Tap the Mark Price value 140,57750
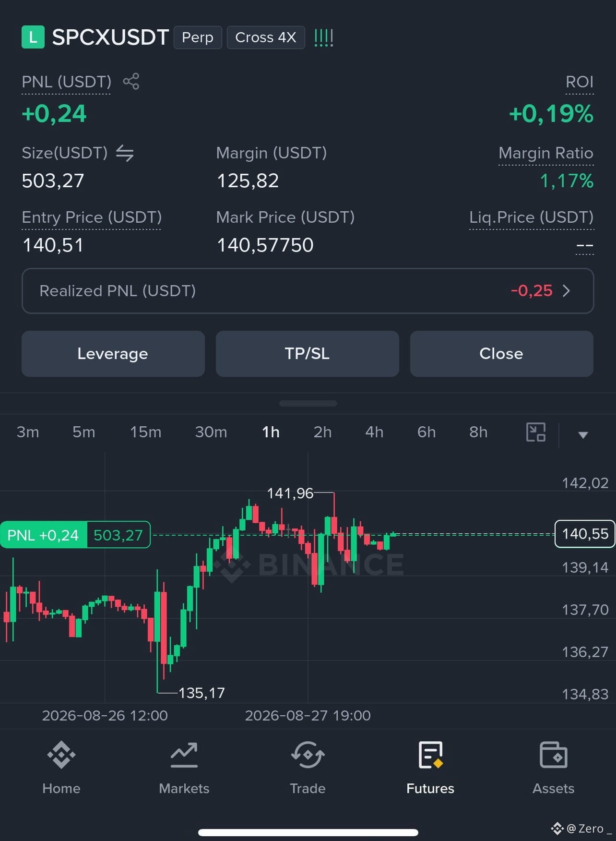 [265, 245]
